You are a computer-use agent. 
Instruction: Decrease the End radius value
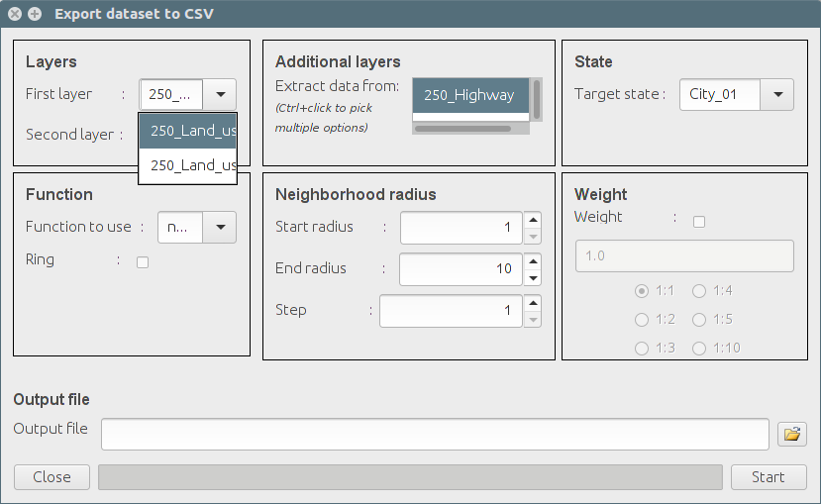click(533, 278)
